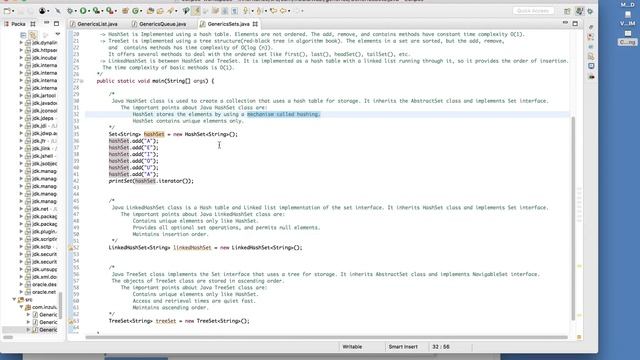Expand the jdk.jshell library node
Image resolution: width=640 pixels, height=360 pixels.
tap(21, 156)
